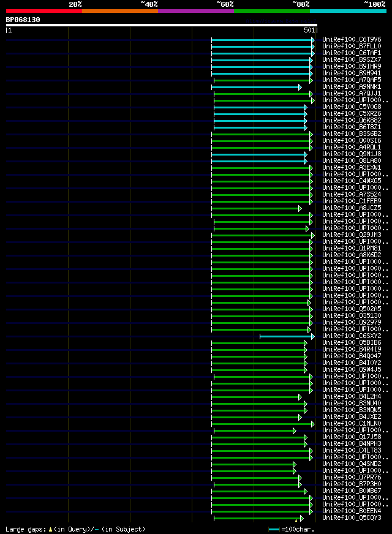
Task: Select hit UniRef100_Q4SND2
Action: coord(352,464)
